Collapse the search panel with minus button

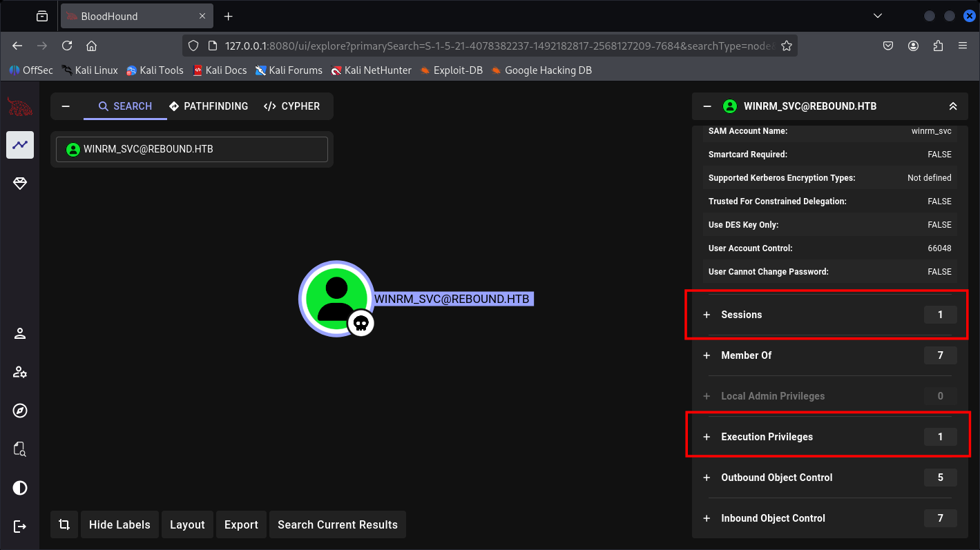66,106
